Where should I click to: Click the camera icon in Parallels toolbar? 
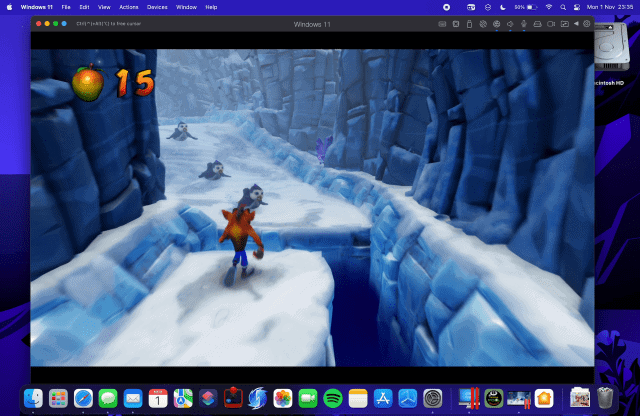click(x=551, y=24)
